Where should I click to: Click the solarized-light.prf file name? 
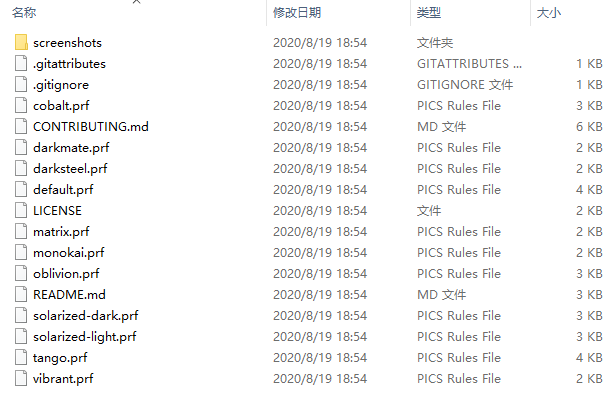(x=85, y=336)
